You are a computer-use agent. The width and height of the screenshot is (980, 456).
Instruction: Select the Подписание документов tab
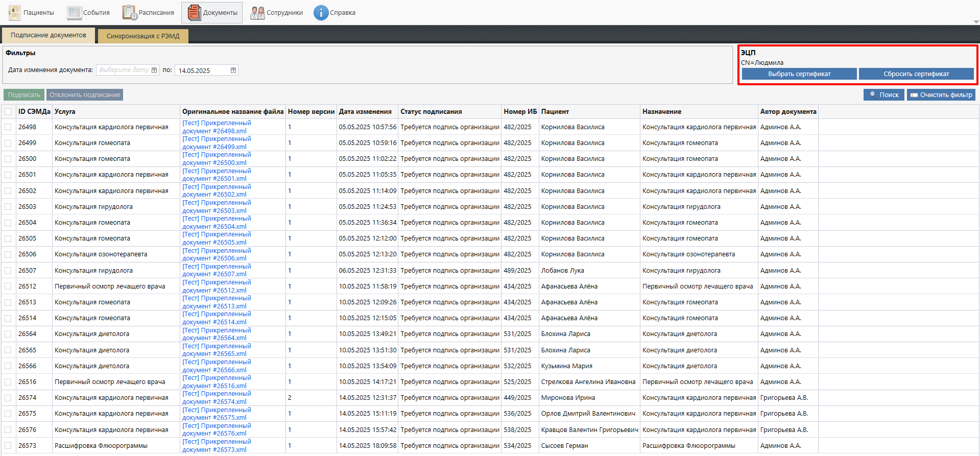pyautogui.click(x=49, y=35)
